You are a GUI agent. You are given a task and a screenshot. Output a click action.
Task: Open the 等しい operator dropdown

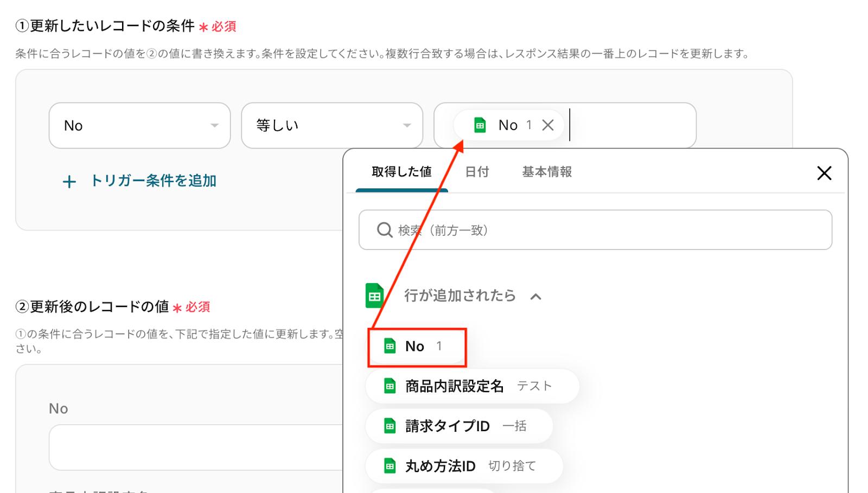point(332,125)
